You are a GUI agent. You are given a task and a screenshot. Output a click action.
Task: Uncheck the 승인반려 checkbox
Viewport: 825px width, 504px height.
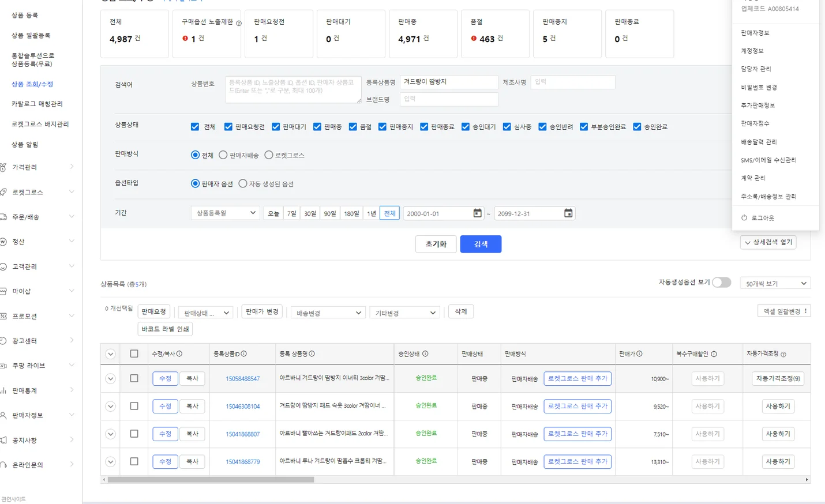click(x=542, y=127)
